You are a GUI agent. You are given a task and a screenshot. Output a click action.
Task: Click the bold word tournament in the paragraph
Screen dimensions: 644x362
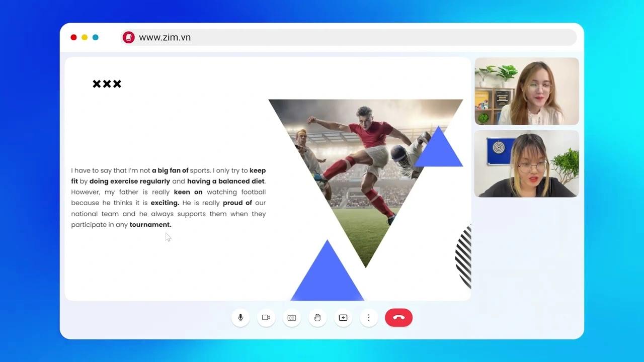[150, 225]
